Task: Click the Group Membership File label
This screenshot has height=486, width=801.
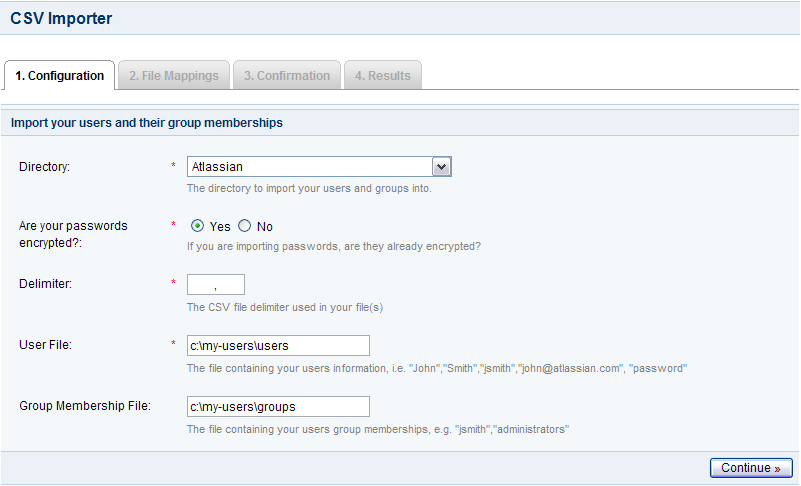Action: [x=85, y=406]
